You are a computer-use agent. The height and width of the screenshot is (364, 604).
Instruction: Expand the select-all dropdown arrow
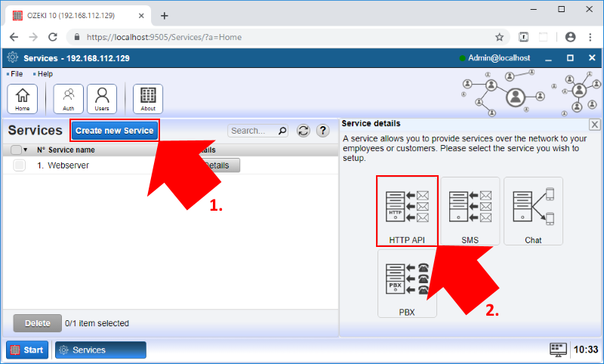click(x=26, y=150)
